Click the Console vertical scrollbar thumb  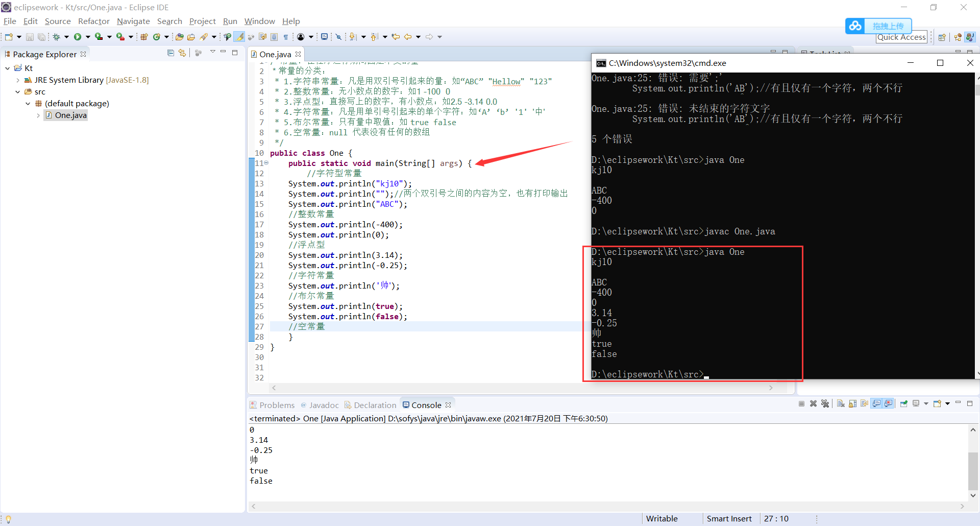pos(973,470)
